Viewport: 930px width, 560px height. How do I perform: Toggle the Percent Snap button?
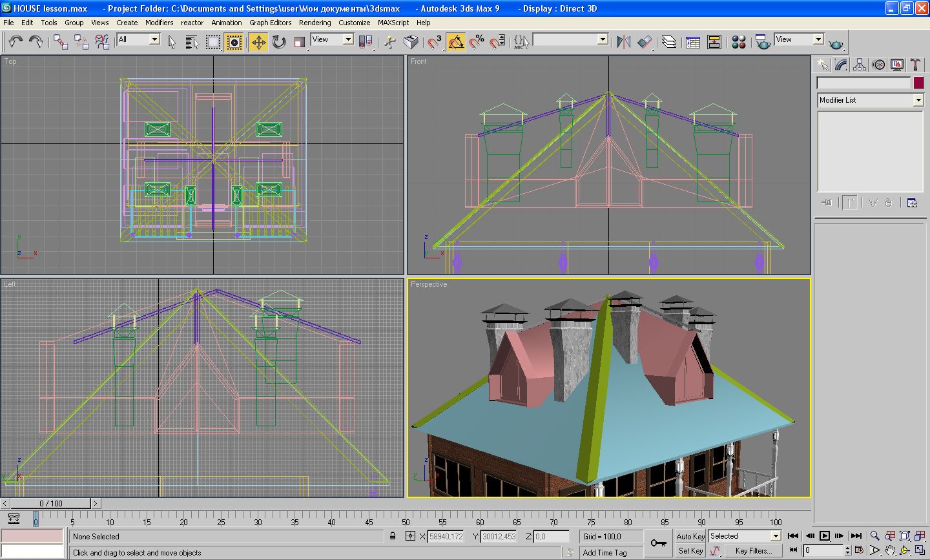coord(477,42)
